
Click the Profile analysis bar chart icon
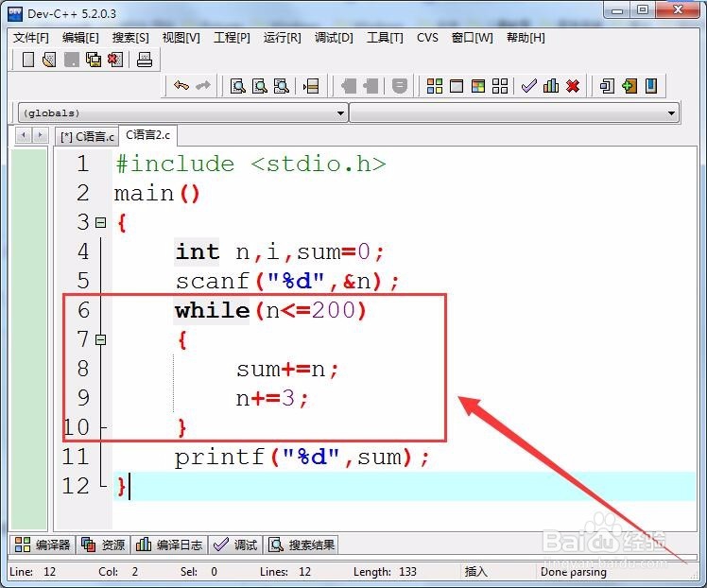coord(550,86)
